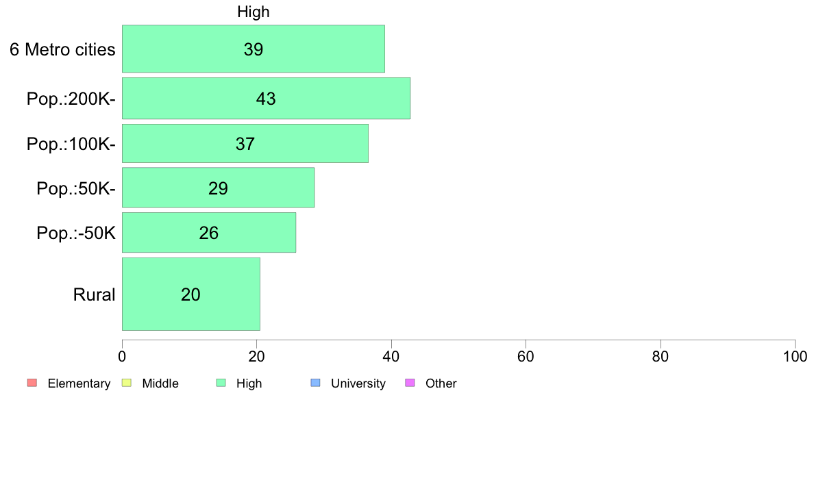
Task: Click the High column title
Action: coord(254,12)
